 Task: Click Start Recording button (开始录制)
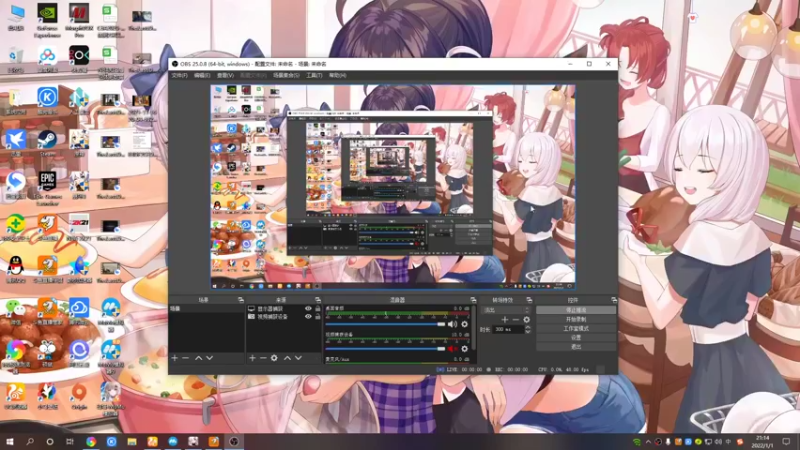pyautogui.click(x=576, y=319)
